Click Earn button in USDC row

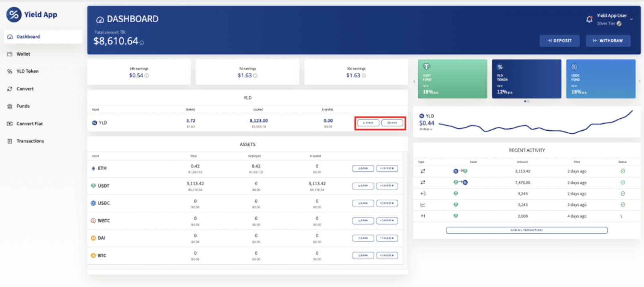click(x=363, y=203)
